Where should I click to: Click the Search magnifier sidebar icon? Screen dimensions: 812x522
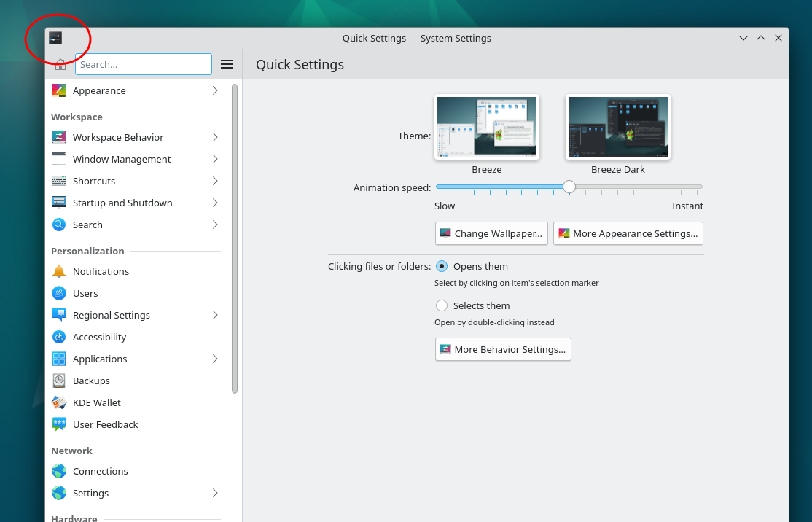point(59,225)
